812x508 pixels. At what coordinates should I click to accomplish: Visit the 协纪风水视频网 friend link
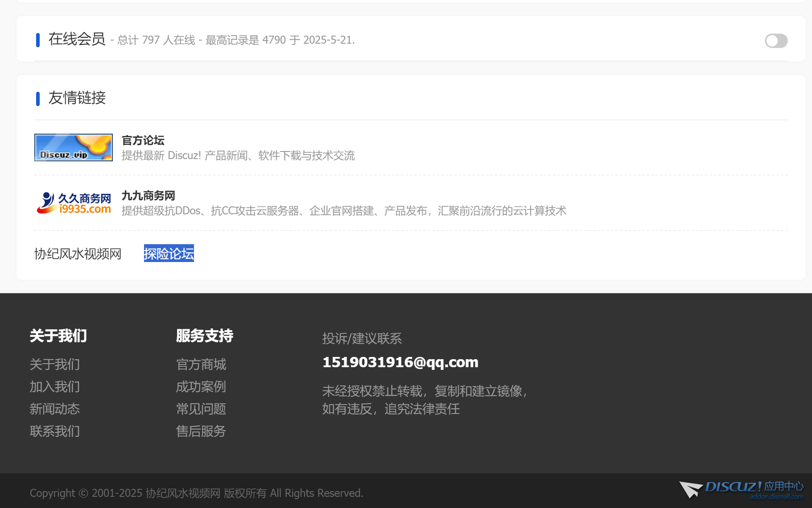pyautogui.click(x=78, y=254)
